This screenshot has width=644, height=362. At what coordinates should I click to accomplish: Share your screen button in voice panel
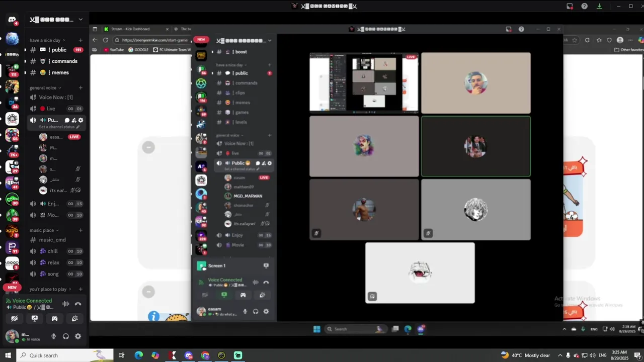[35, 318]
